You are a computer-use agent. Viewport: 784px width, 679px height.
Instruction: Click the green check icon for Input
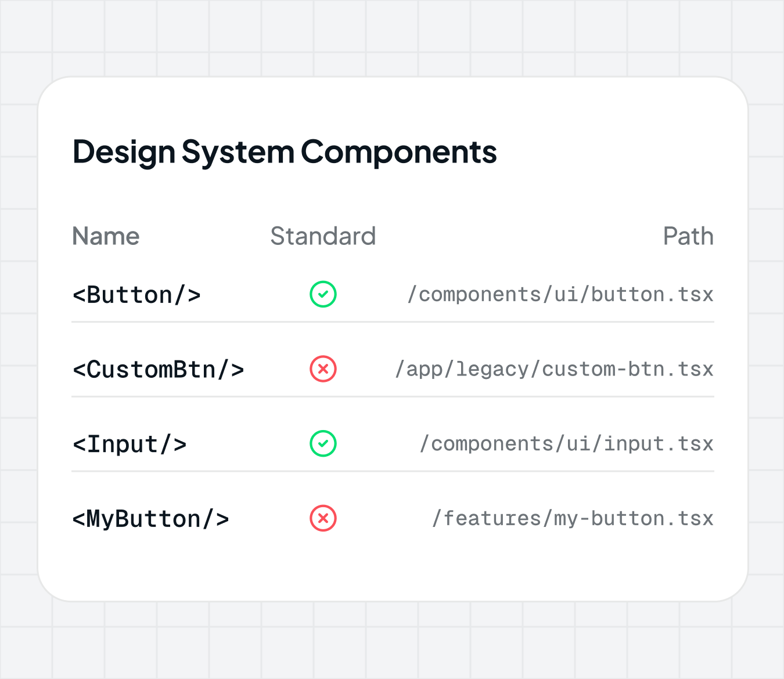(323, 444)
